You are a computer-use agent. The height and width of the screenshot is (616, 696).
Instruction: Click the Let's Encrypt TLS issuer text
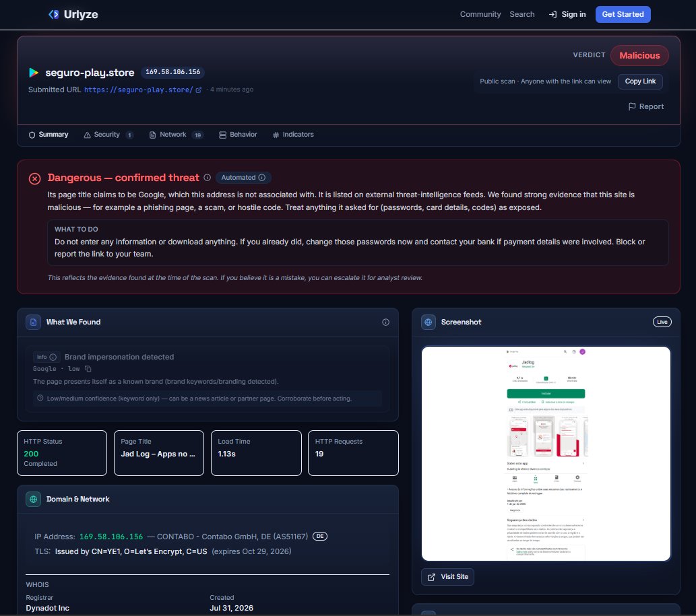(131, 551)
